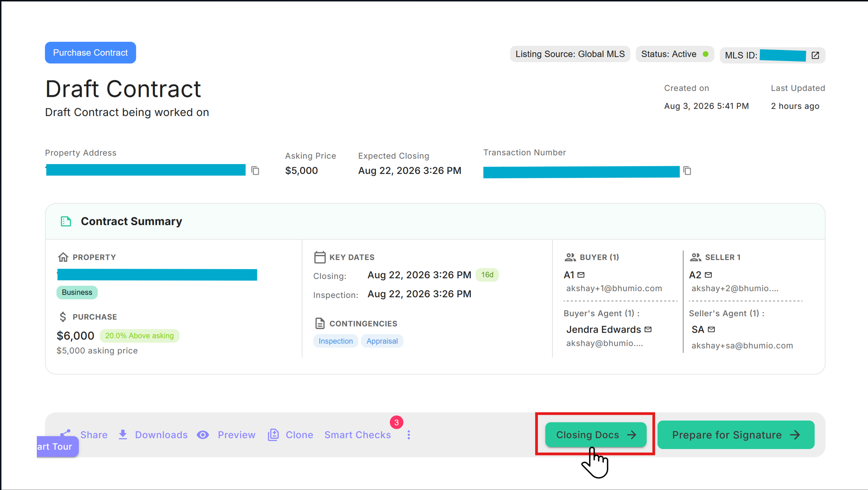
Task: Click the Contract Summary document icon
Action: [x=66, y=221]
